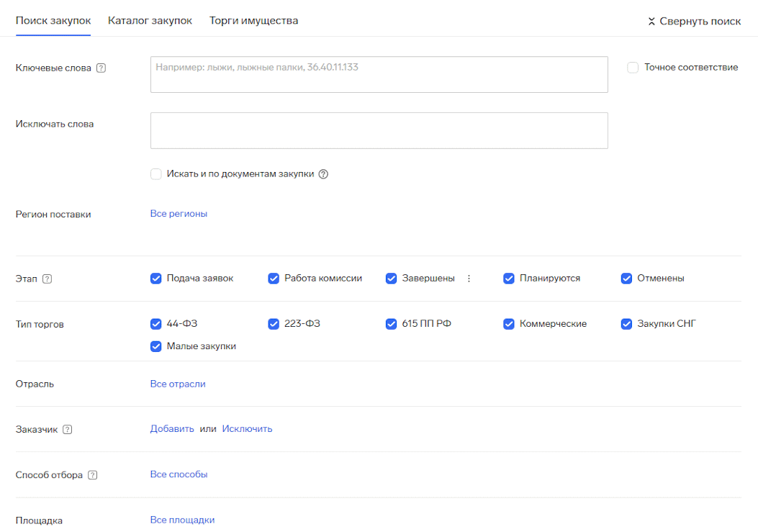Toggle Закупки СНГ checkbox
758x532 pixels.
(x=626, y=324)
